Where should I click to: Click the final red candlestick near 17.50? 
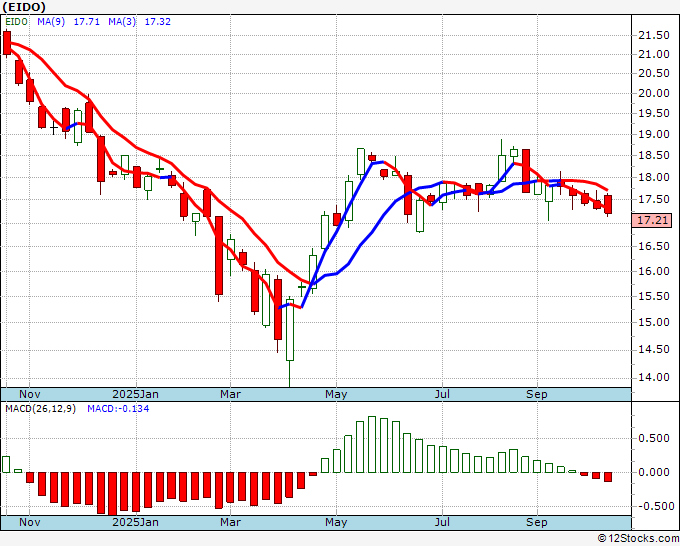click(608, 204)
